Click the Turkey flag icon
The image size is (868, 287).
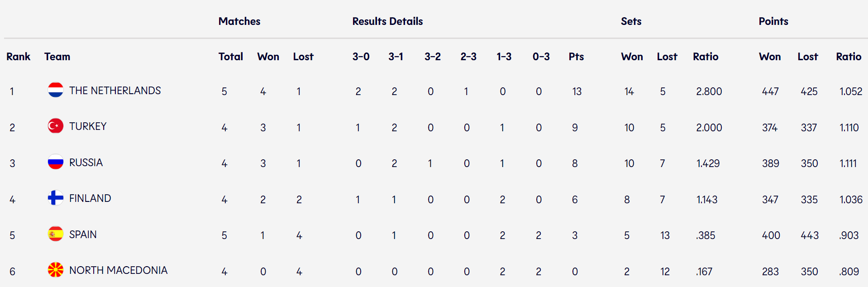[56, 126]
